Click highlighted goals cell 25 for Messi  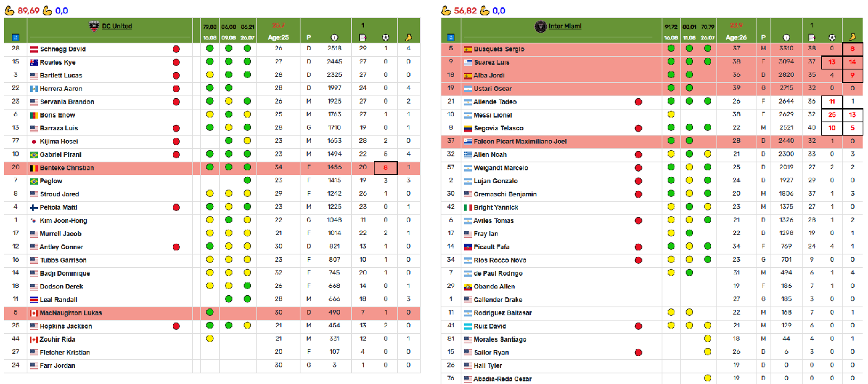tap(832, 115)
